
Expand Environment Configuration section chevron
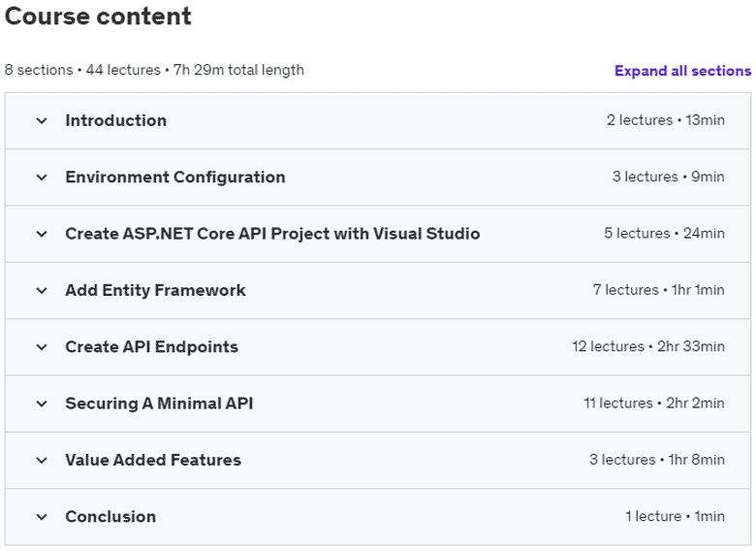pos(42,178)
